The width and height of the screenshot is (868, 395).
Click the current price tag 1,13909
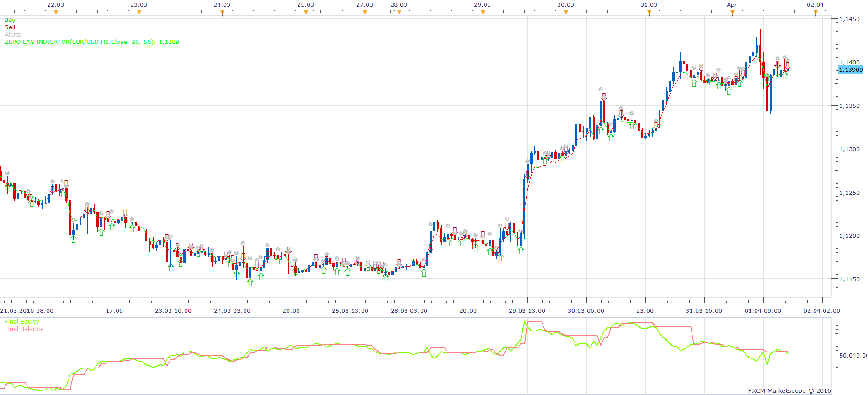pyautogui.click(x=851, y=70)
